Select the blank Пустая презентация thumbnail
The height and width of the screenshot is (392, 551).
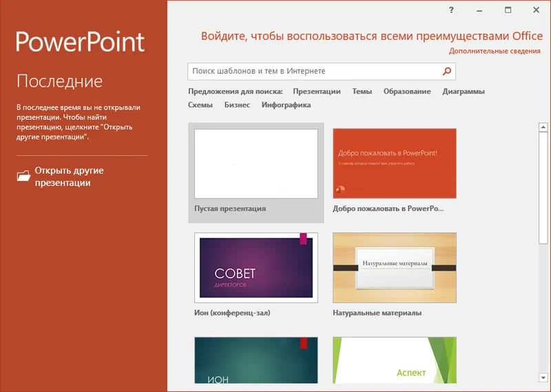256,164
